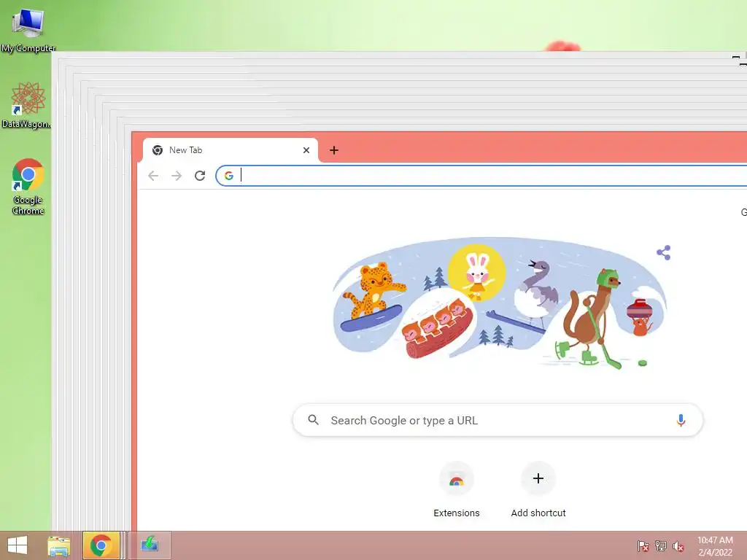Start voice search with microphone icon
Viewport: 747px width, 560px height.
[681, 420]
